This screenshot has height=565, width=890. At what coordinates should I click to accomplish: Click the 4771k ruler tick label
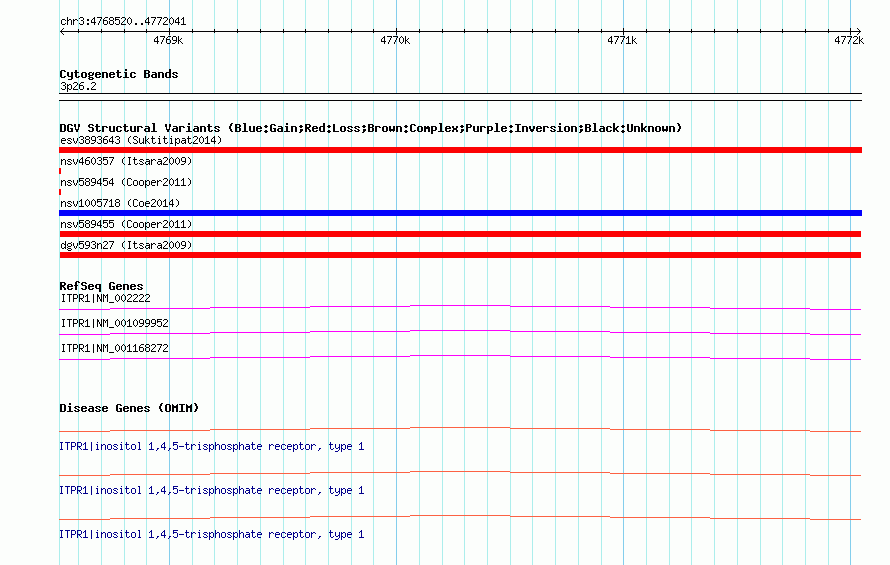[x=622, y=40]
